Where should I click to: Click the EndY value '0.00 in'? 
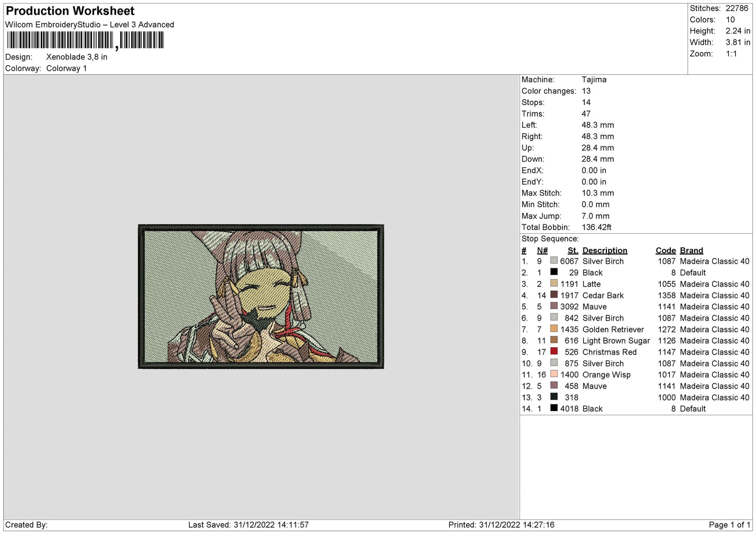tap(594, 182)
